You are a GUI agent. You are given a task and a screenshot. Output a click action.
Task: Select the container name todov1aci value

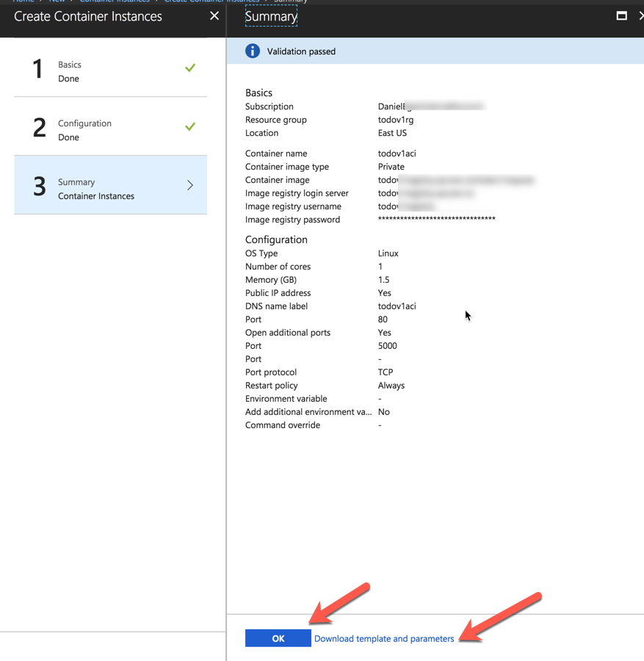(397, 153)
